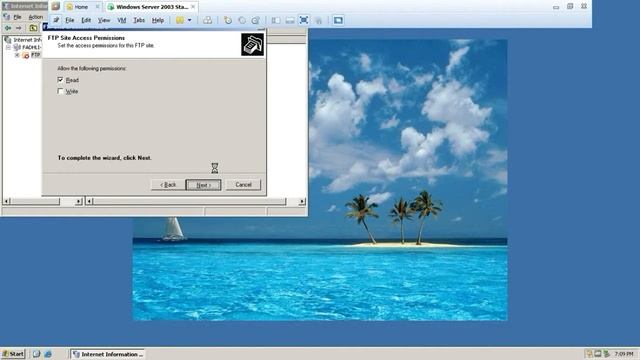Cancel the FTP site creation wizard

pyautogui.click(x=243, y=185)
